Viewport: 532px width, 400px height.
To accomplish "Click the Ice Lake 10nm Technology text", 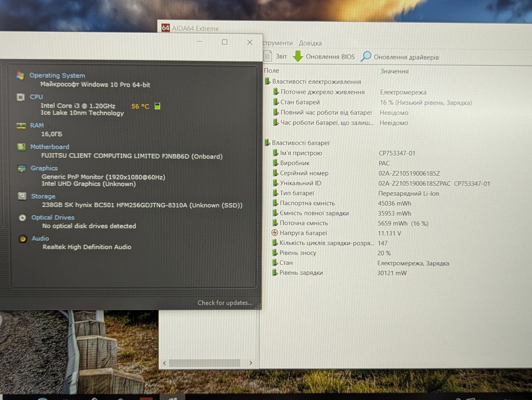I will [x=82, y=113].
